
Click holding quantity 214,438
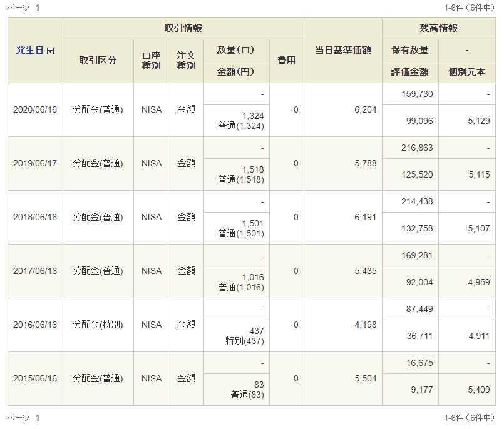click(417, 201)
